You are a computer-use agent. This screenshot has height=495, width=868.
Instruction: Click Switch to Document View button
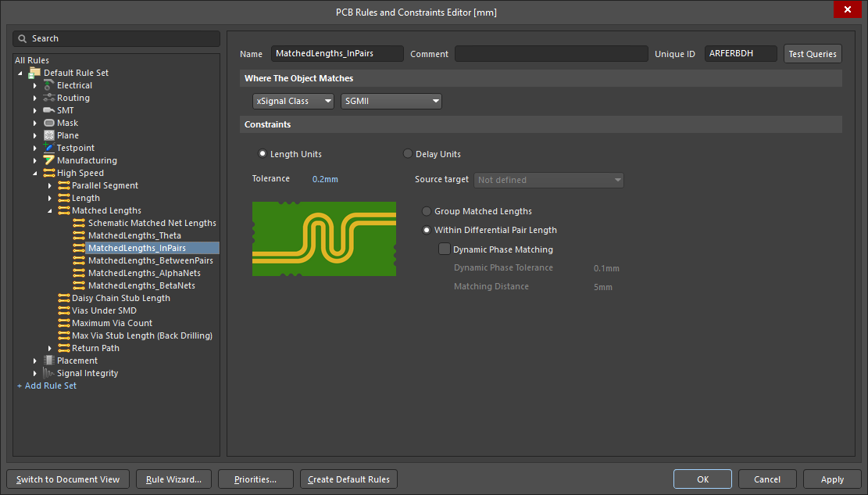coord(68,479)
